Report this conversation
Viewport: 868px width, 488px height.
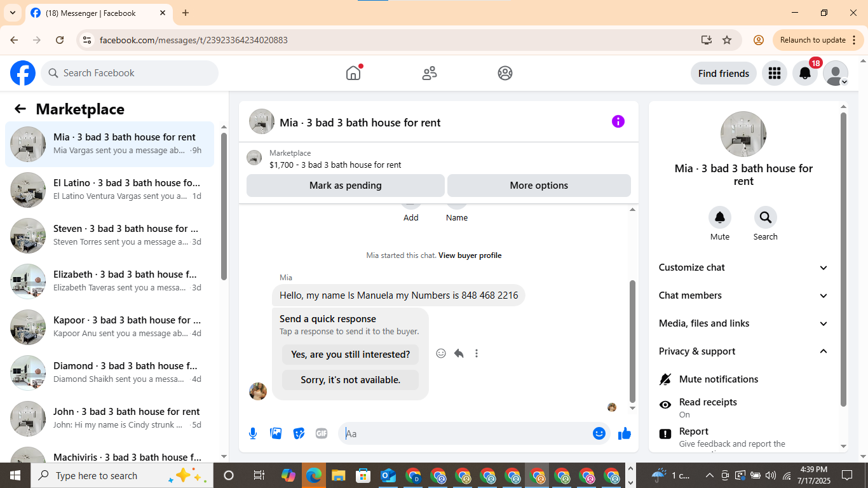click(743, 437)
